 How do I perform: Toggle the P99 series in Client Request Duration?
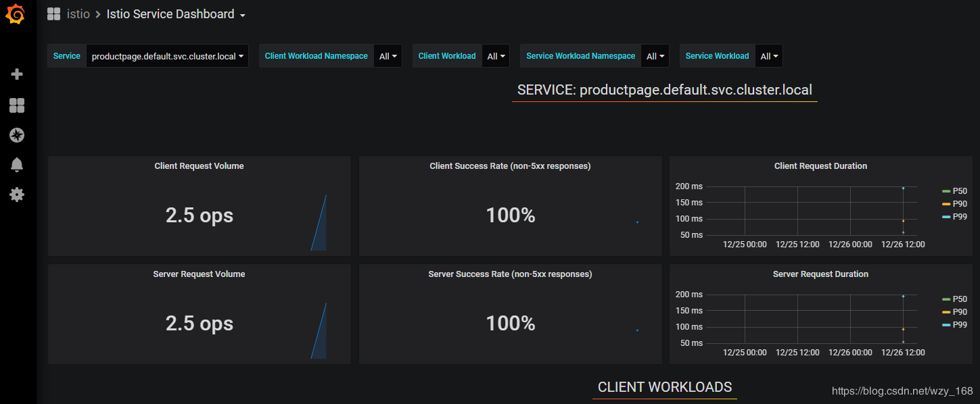pyautogui.click(x=955, y=216)
